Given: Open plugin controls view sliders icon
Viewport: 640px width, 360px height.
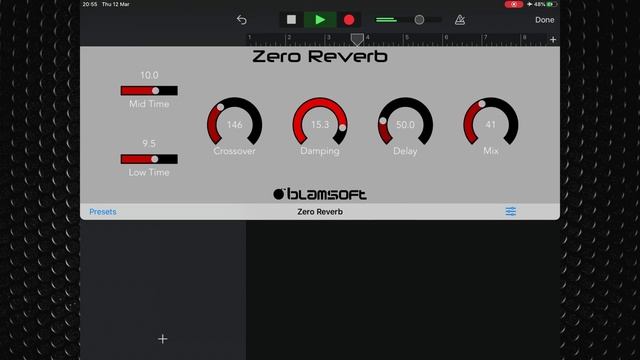Looking at the screenshot, I should pyautogui.click(x=511, y=211).
